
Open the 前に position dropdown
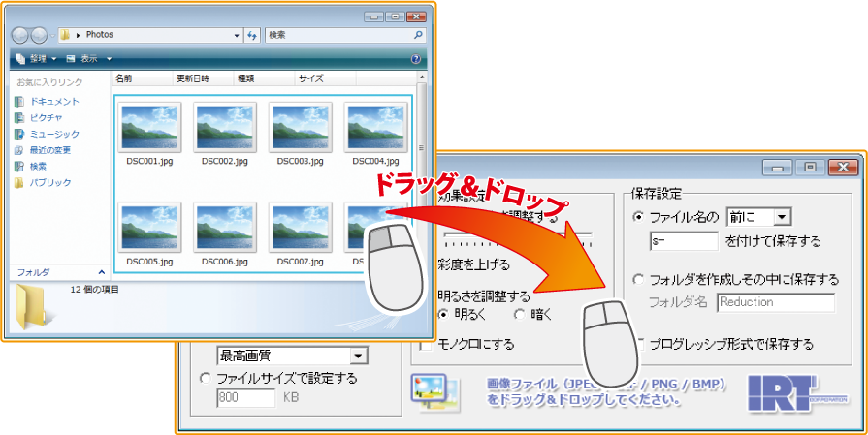click(782, 217)
